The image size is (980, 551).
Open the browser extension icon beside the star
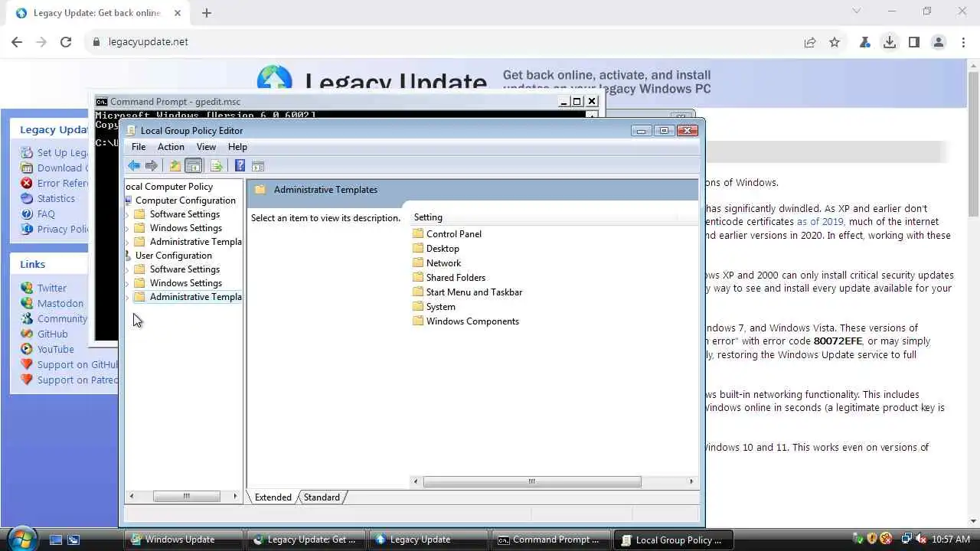[x=865, y=42]
